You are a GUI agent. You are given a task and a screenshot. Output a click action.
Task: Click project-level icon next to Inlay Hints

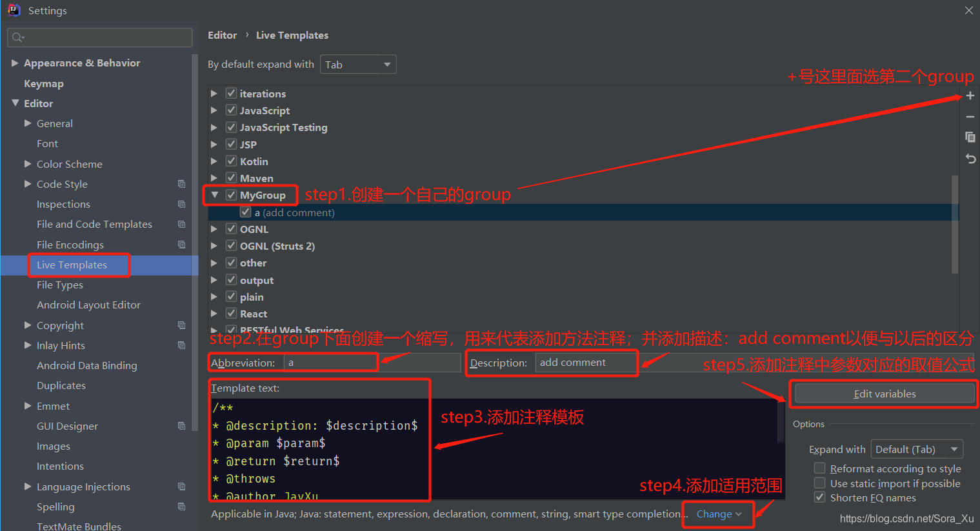point(181,345)
